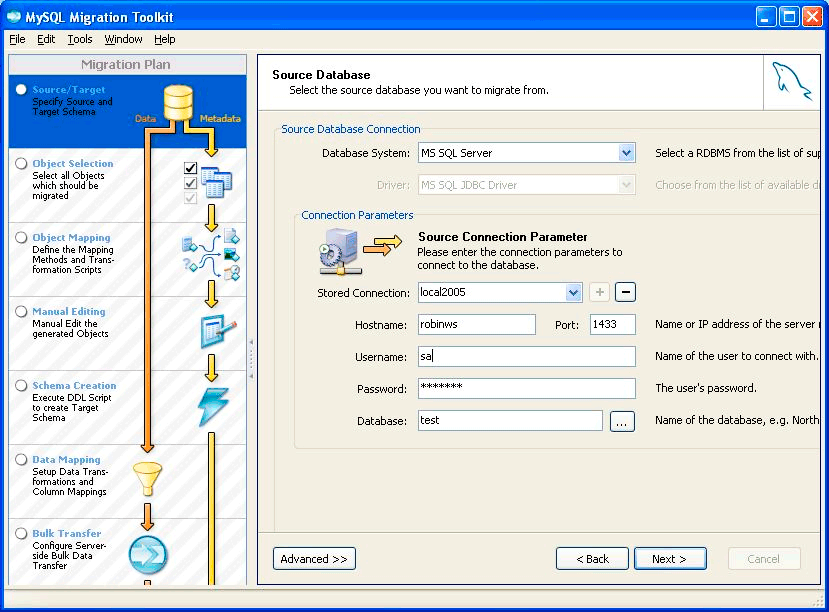Expand options with Advanced >> button
This screenshot has height=612, width=829.
314,559
